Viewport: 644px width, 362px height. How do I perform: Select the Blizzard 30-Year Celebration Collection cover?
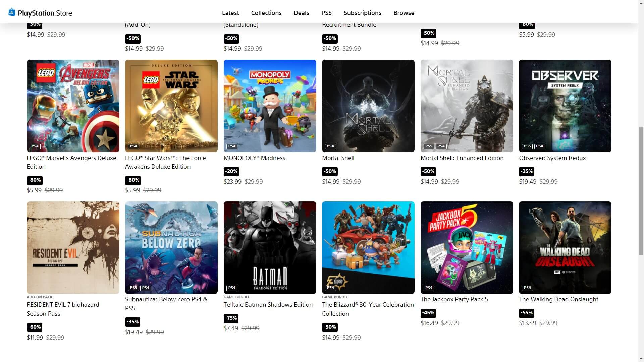point(368,248)
